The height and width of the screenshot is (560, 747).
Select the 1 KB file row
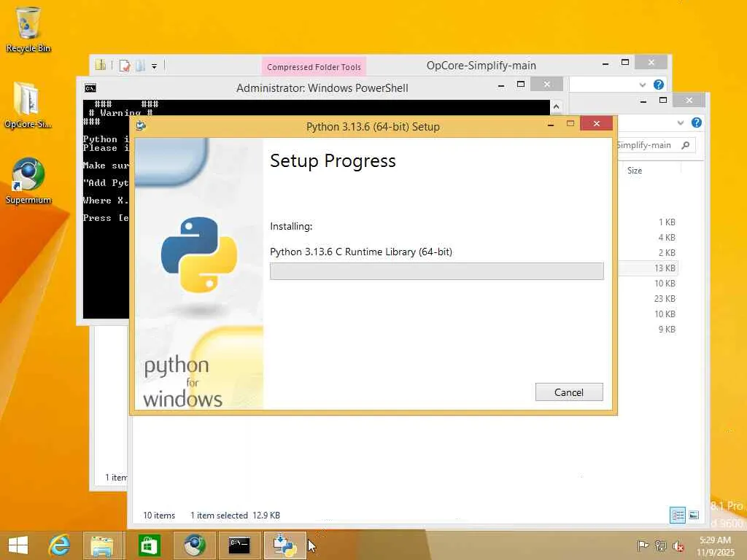[648, 222]
